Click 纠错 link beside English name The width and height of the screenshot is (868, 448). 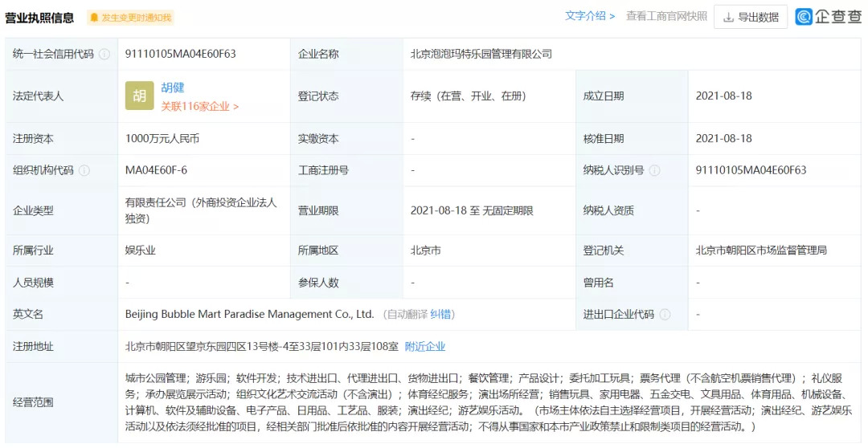(440, 314)
